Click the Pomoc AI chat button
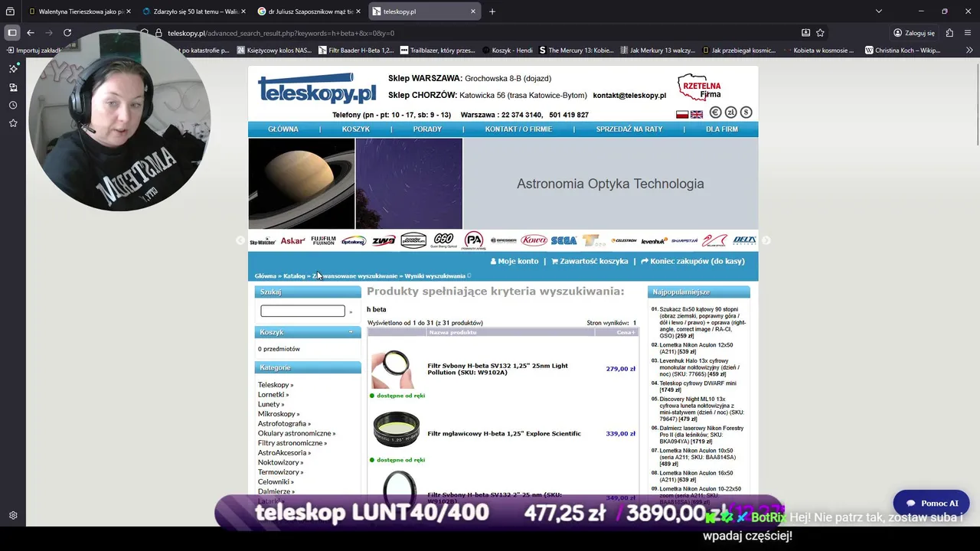Screen dimensions: 980x551 coord(931,504)
